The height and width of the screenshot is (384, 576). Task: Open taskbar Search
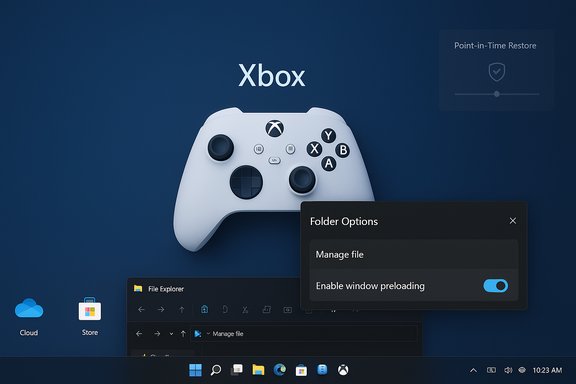point(216,370)
